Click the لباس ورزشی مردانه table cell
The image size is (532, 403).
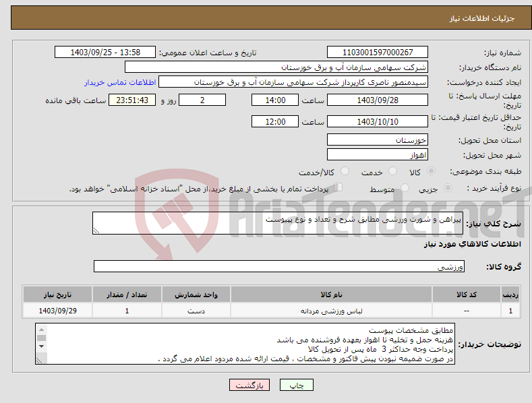pyautogui.click(x=332, y=311)
